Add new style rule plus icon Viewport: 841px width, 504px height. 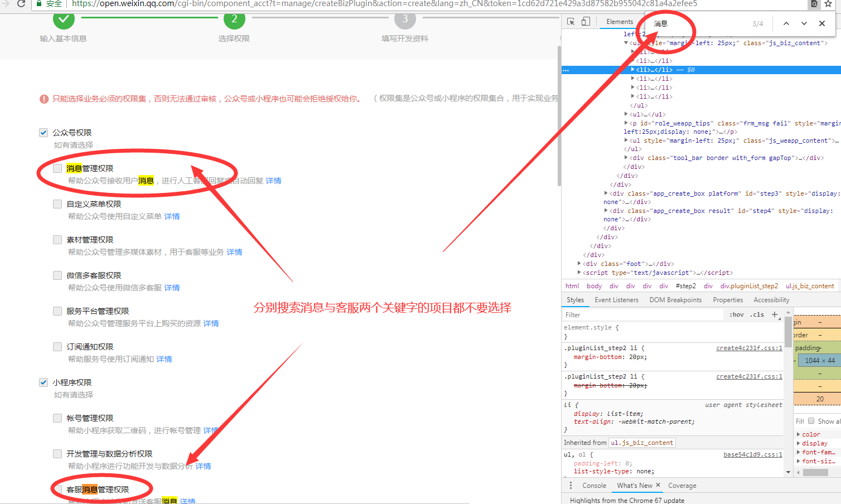pos(774,314)
